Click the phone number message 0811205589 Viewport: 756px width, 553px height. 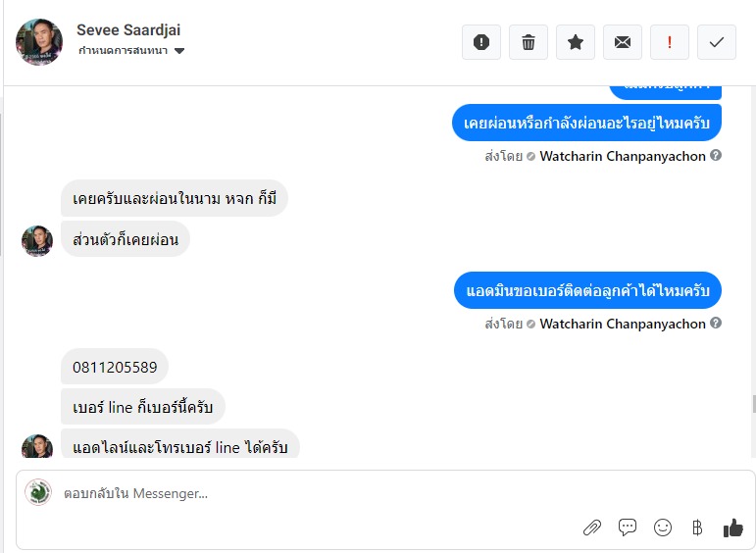[x=115, y=367]
